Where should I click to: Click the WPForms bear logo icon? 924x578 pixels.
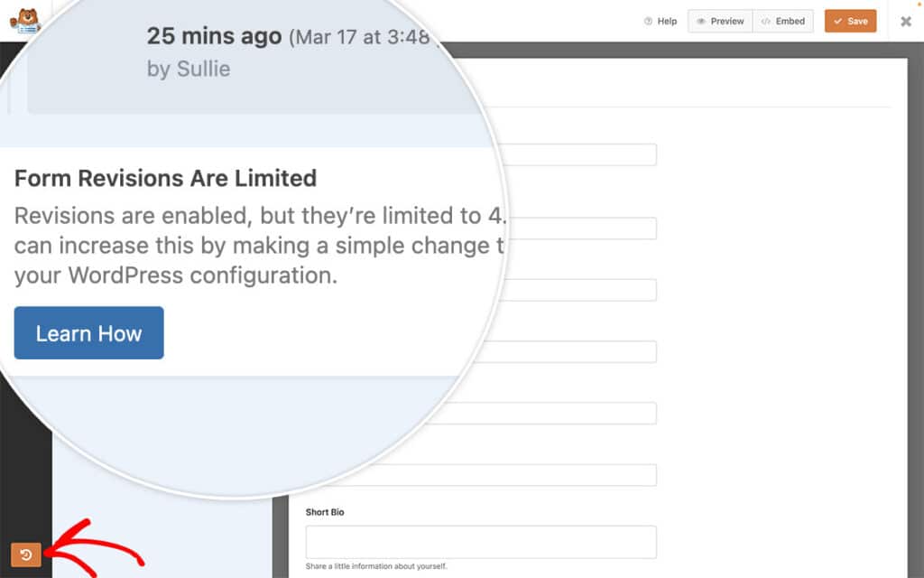click(x=25, y=20)
